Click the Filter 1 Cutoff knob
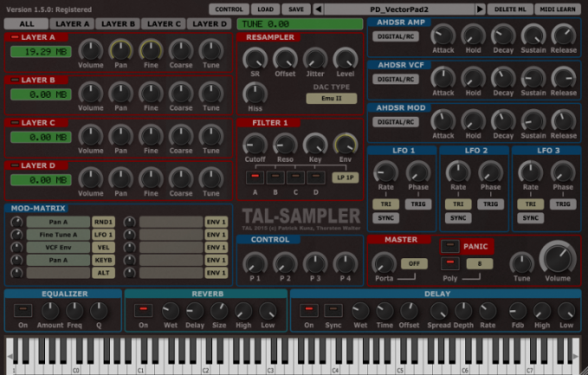The width and height of the screenshot is (588, 375). [x=255, y=145]
